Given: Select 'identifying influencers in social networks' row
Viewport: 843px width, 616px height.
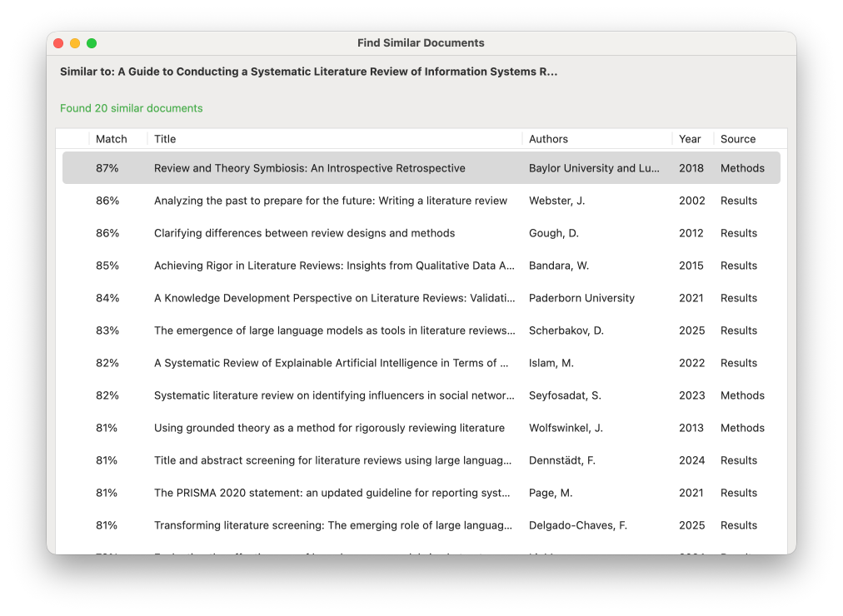Looking at the screenshot, I should (x=421, y=395).
